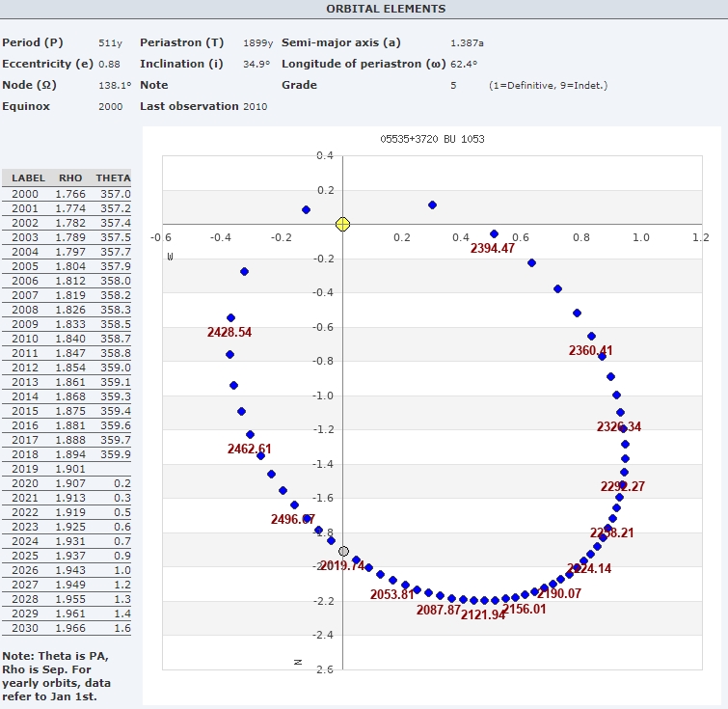
Task: Click the Grade legend text in parentheses
Action: [x=548, y=85]
